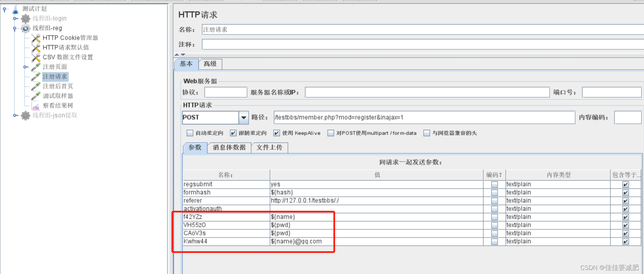Click the ${hash} value cell

[x=377, y=193]
